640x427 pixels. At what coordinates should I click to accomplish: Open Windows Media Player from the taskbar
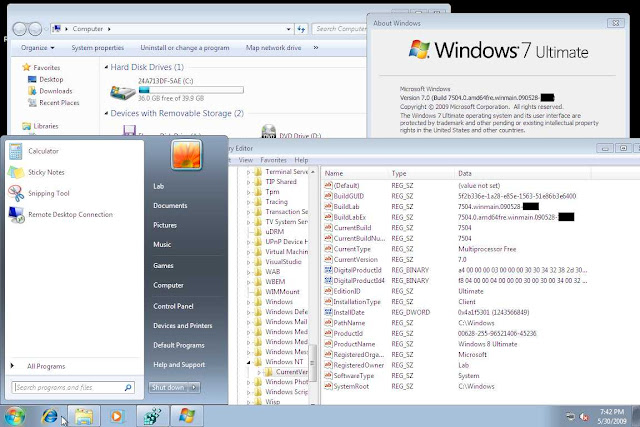[x=116, y=414]
